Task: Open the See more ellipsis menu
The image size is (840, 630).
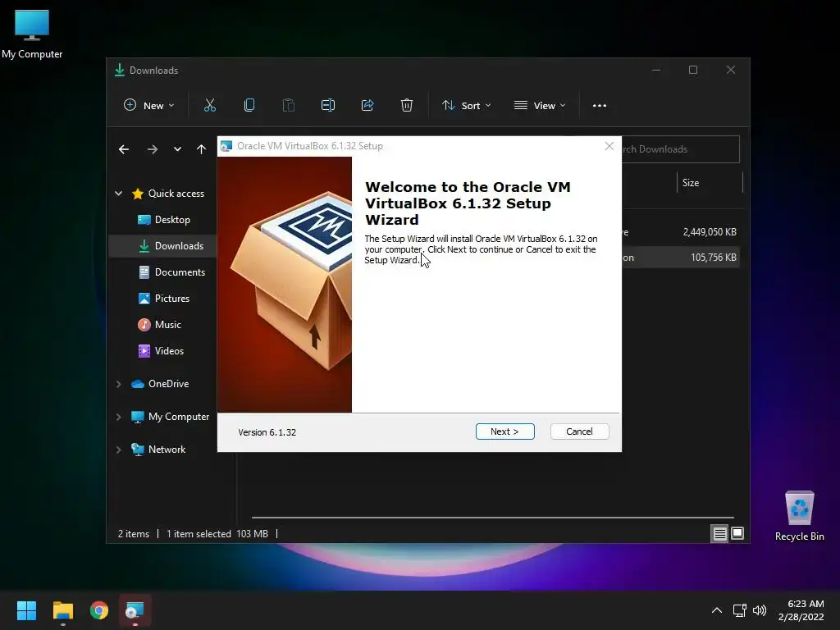Action: tap(600, 106)
